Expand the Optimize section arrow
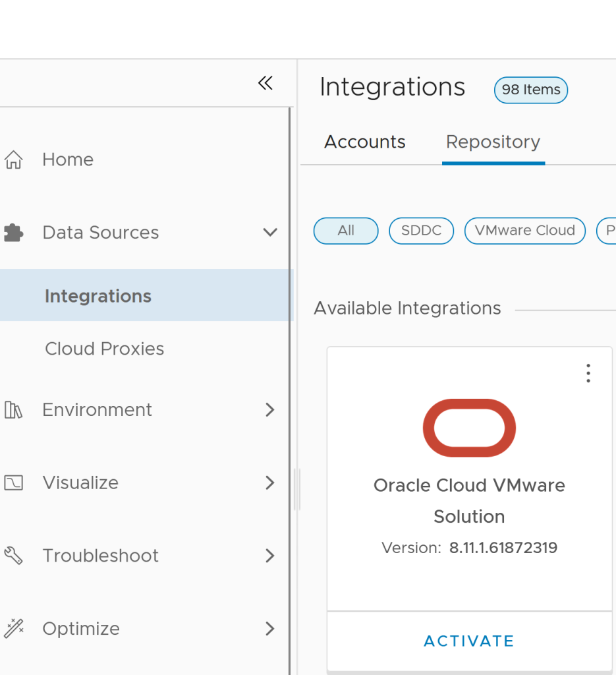 [x=269, y=628]
